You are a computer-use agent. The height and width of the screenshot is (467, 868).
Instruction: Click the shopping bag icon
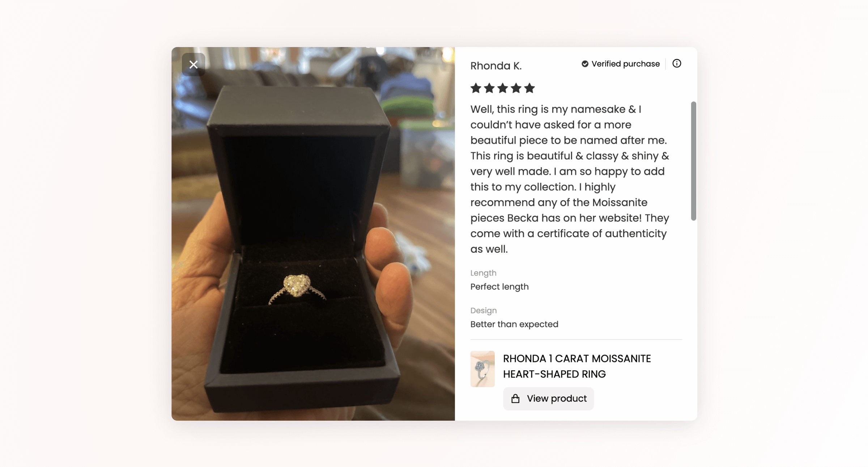tap(515, 399)
